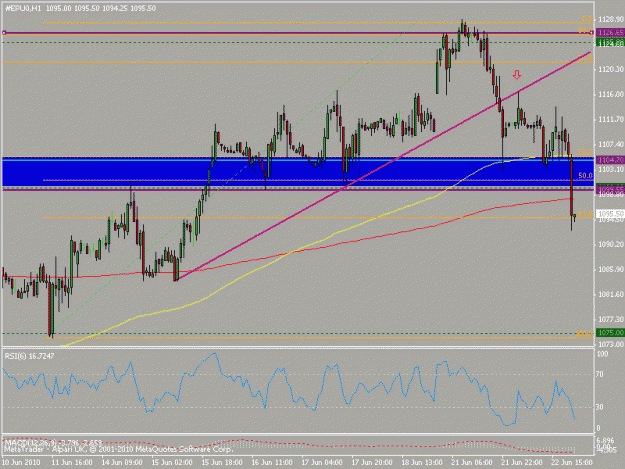Image resolution: width=625 pixels, height=469 pixels.
Task: Click the Fibonacci 61.8 label near 1095.50
Action: pyautogui.click(x=586, y=214)
